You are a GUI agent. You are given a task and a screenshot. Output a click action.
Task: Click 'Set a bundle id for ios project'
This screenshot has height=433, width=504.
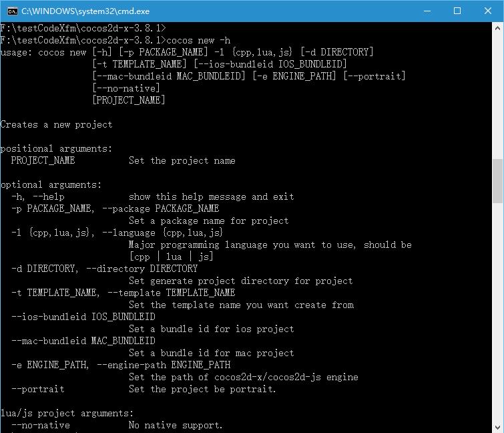pyautogui.click(x=212, y=329)
